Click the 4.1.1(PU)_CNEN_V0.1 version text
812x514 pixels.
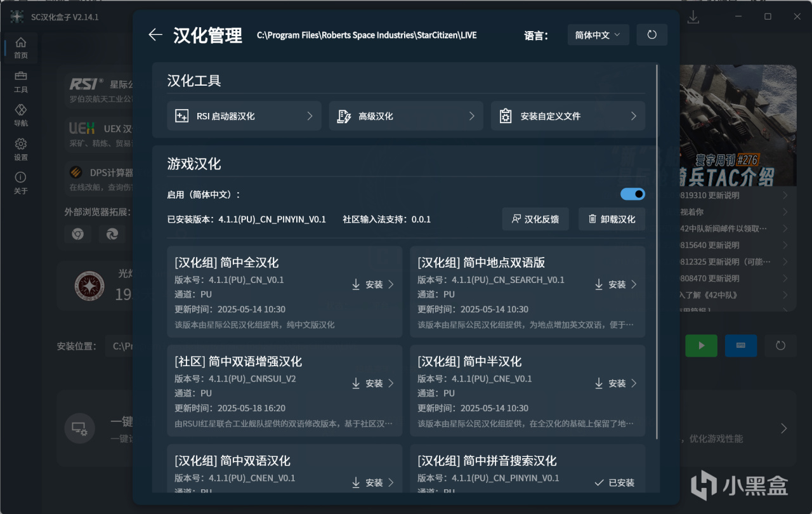coord(252,478)
